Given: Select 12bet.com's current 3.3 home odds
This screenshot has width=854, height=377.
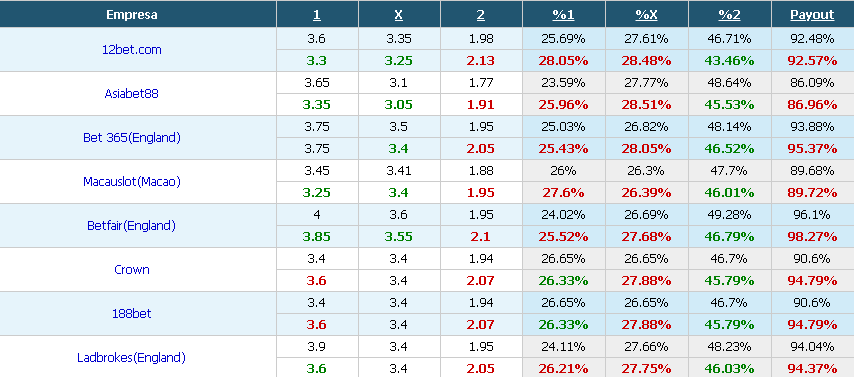Looking at the screenshot, I should click(317, 60).
